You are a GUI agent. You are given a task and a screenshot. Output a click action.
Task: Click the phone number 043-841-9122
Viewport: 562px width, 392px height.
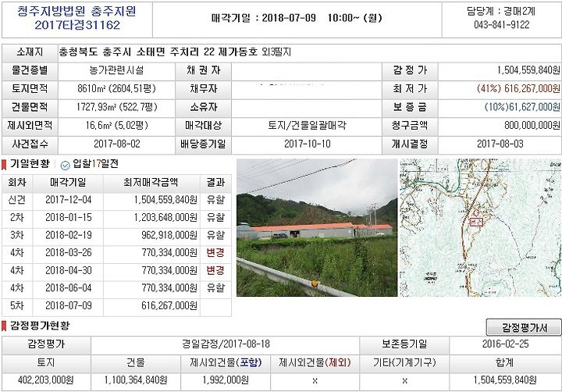[x=501, y=25]
